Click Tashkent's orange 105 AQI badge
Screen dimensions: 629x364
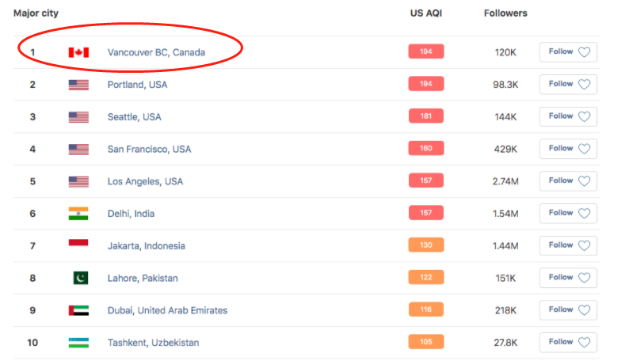tap(425, 342)
